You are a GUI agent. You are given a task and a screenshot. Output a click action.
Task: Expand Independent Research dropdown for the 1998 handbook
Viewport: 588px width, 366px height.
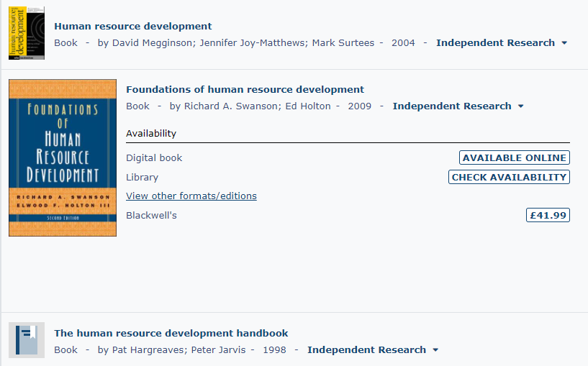(373, 350)
